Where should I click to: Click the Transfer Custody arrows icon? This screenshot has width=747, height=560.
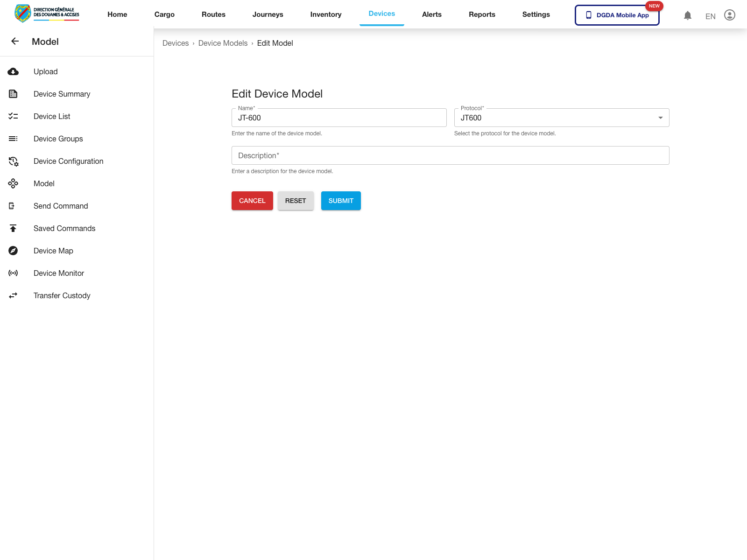[x=13, y=295]
